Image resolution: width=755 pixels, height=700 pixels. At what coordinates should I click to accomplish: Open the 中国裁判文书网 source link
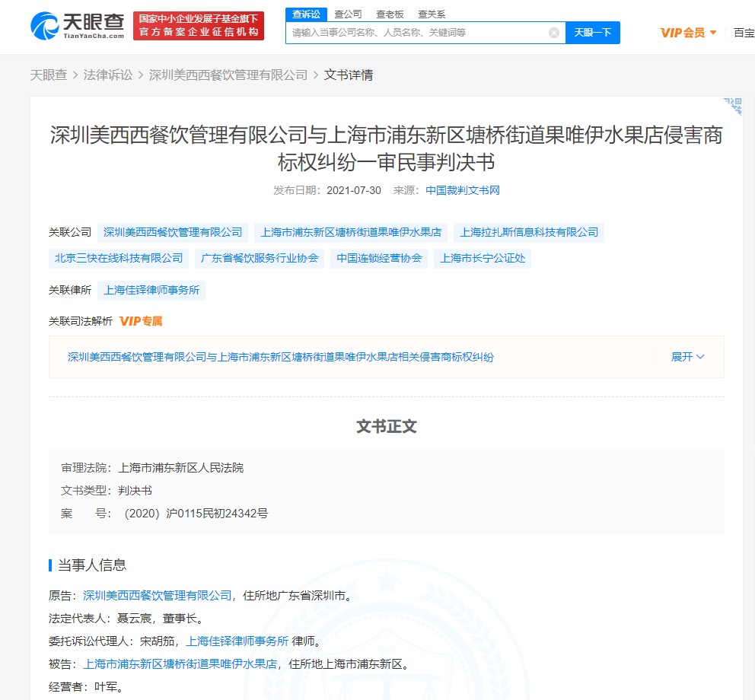[463, 191]
